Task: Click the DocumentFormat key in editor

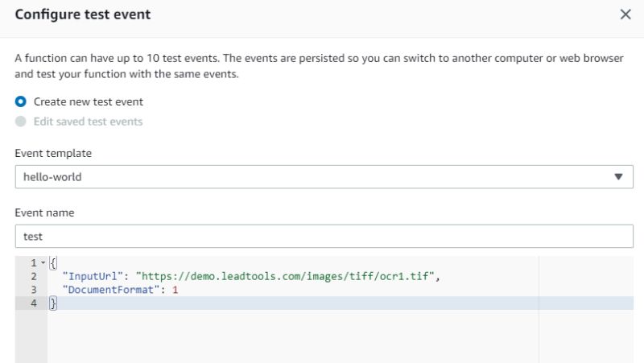Action: coord(111,290)
